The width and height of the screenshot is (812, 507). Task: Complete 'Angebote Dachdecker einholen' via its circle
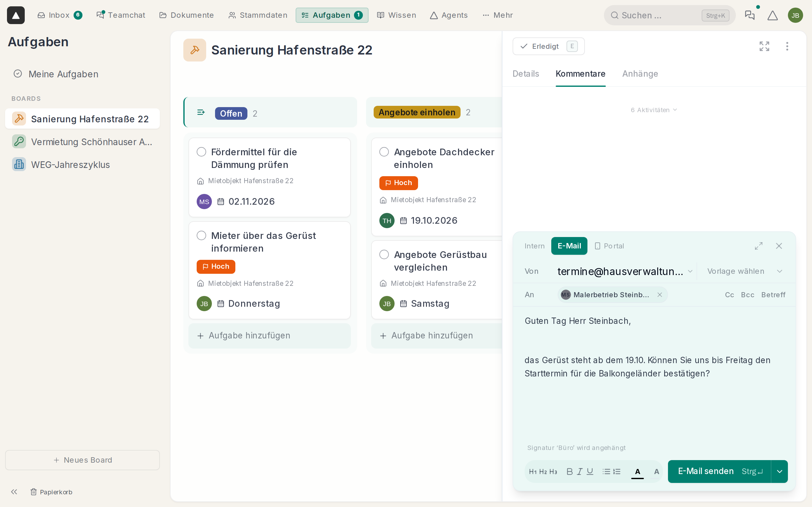[x=384, y=152]
